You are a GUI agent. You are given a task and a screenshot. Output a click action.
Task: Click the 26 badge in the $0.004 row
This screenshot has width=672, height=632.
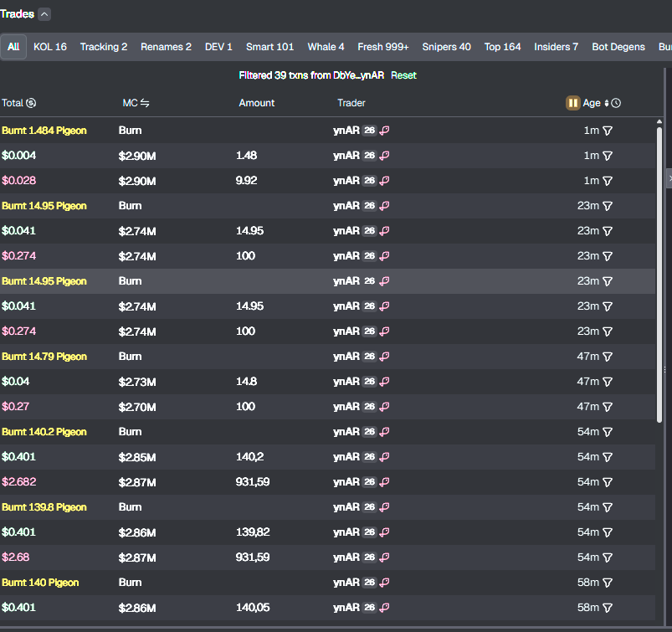click(369, 156)
